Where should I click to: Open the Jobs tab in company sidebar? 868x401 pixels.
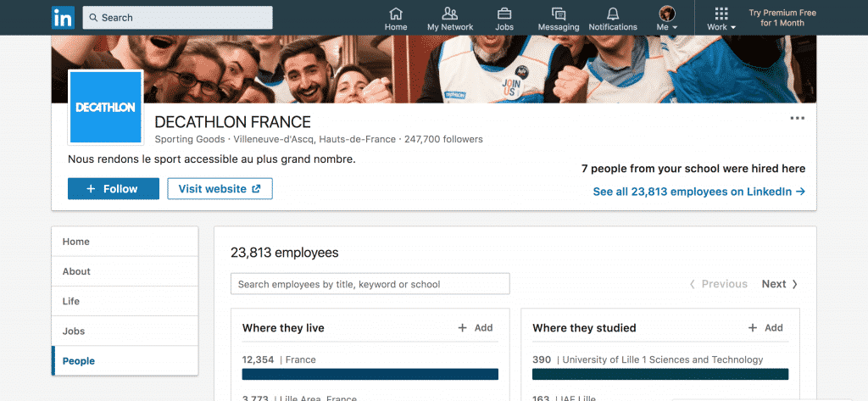tap(74, 331)
